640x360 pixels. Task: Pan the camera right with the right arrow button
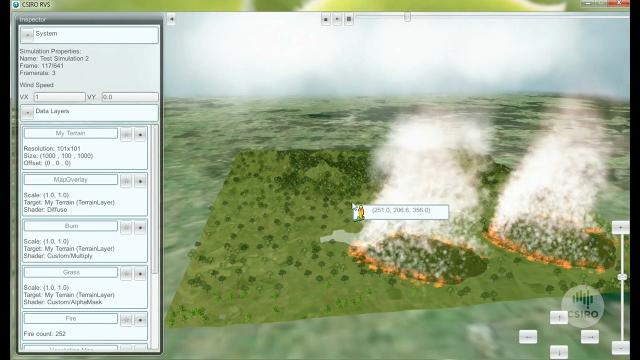click(590, 337)
